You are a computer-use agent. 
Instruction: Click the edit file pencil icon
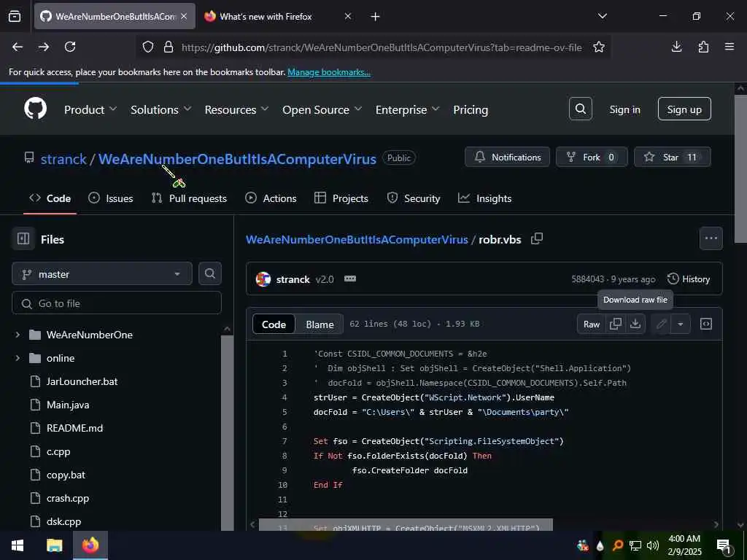pos(661,324)
